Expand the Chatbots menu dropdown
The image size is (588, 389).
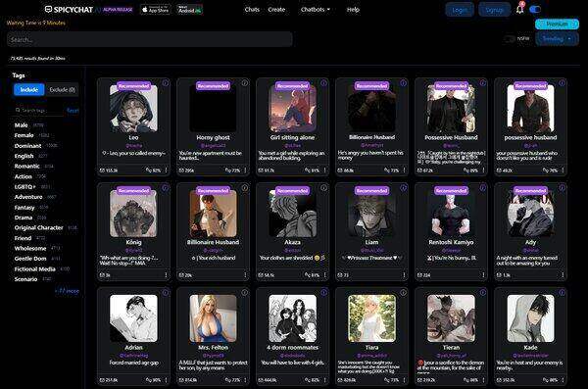click(x=316, y=10)
